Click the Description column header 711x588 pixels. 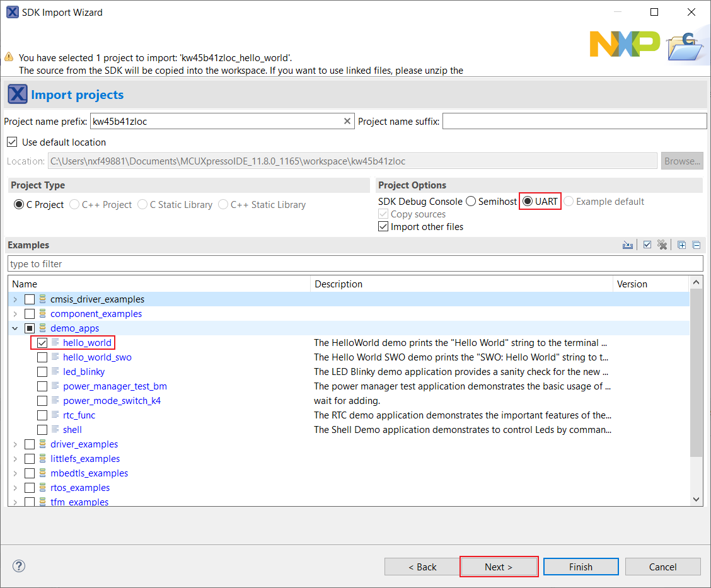461,284
